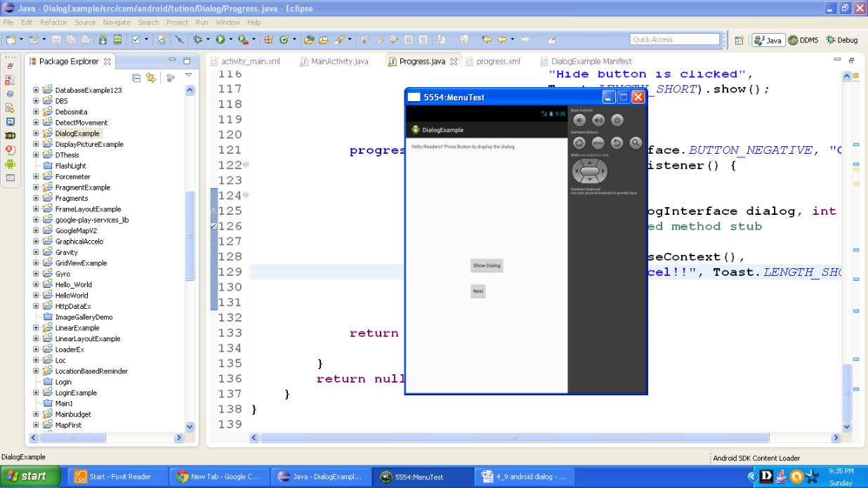Click the New Java Package toolbar icon
868x488 pixels.
[269, 40]
